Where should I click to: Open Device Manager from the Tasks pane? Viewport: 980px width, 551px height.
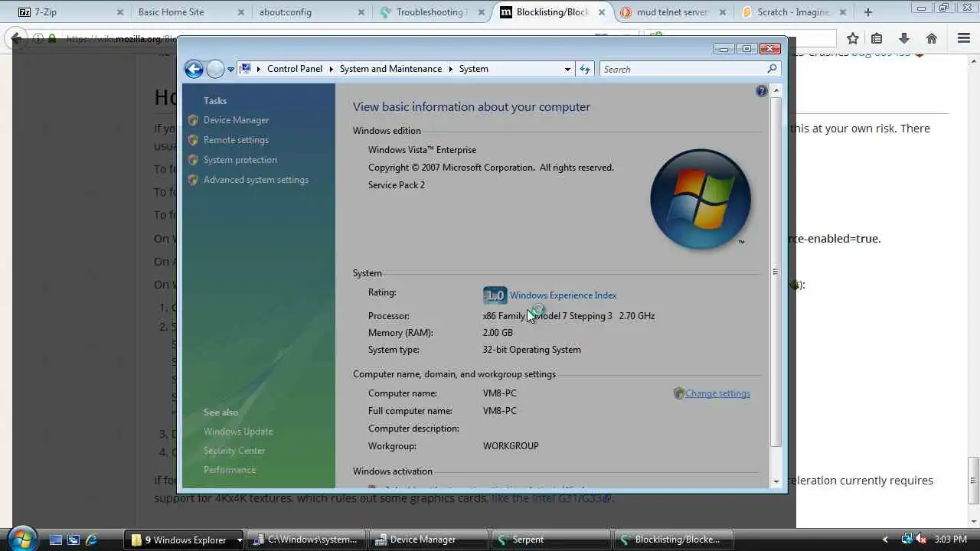[236, 120]
